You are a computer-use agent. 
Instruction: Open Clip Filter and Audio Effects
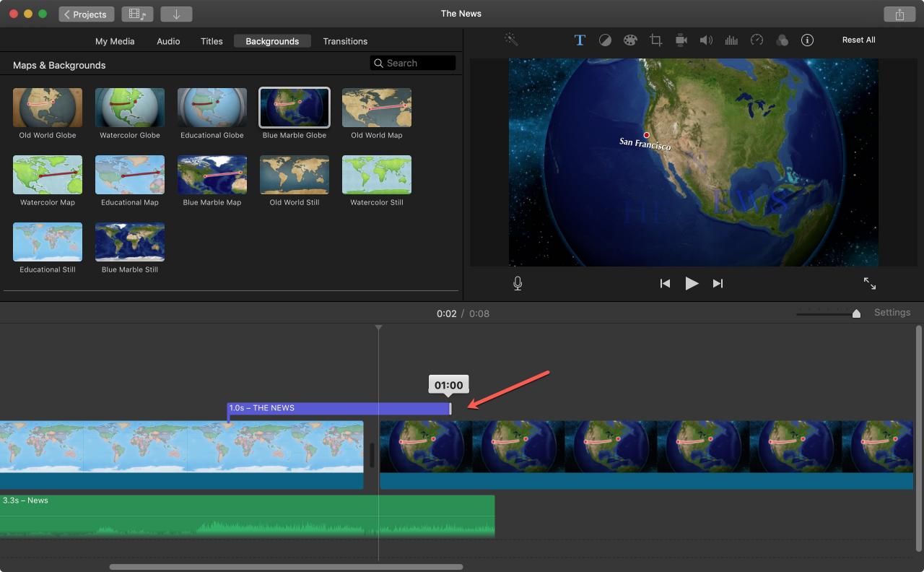[782, 40]
